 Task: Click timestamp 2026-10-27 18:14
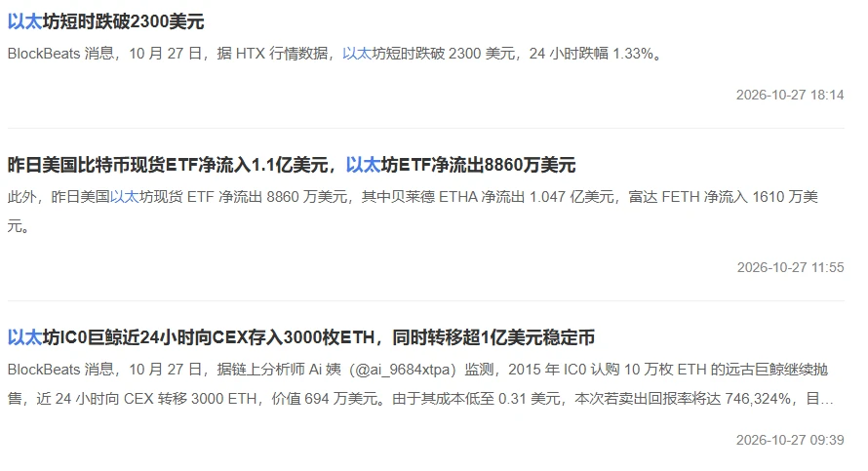(790, 96)
